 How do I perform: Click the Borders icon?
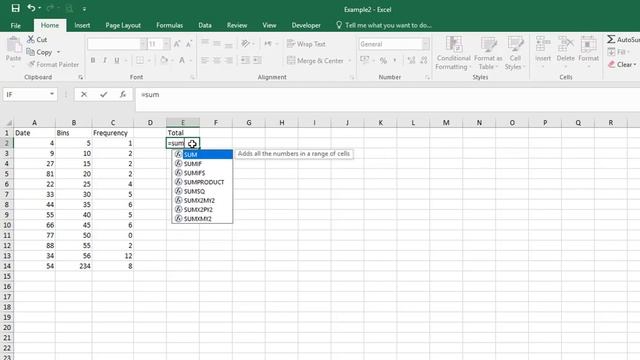click(x=140, y=60)
